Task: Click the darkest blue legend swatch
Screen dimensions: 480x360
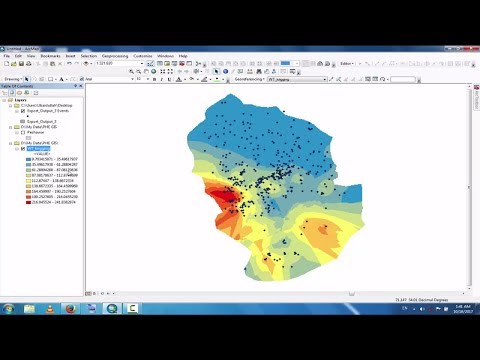Action: pos(28,159)
